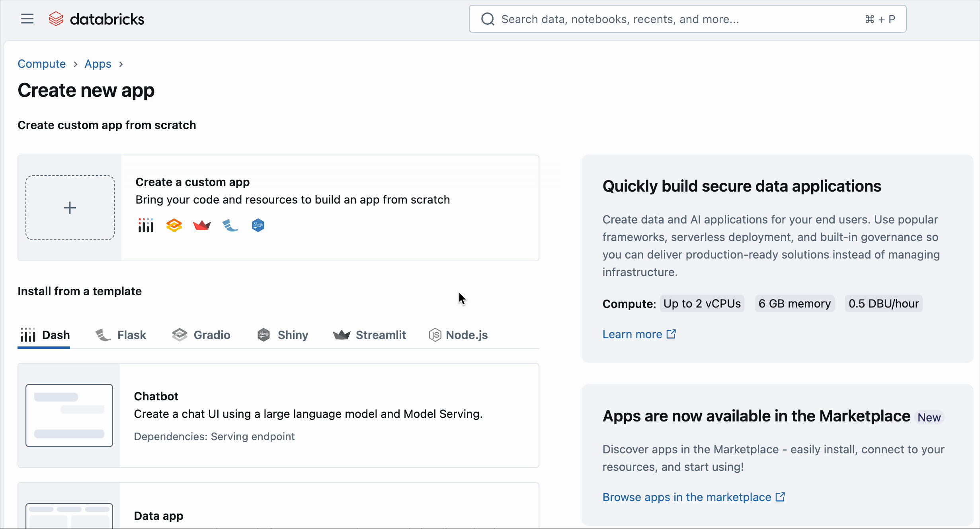Select the Chatbot template thumbnail
Viewport: 980px width, 529px height.
[69, 415]
